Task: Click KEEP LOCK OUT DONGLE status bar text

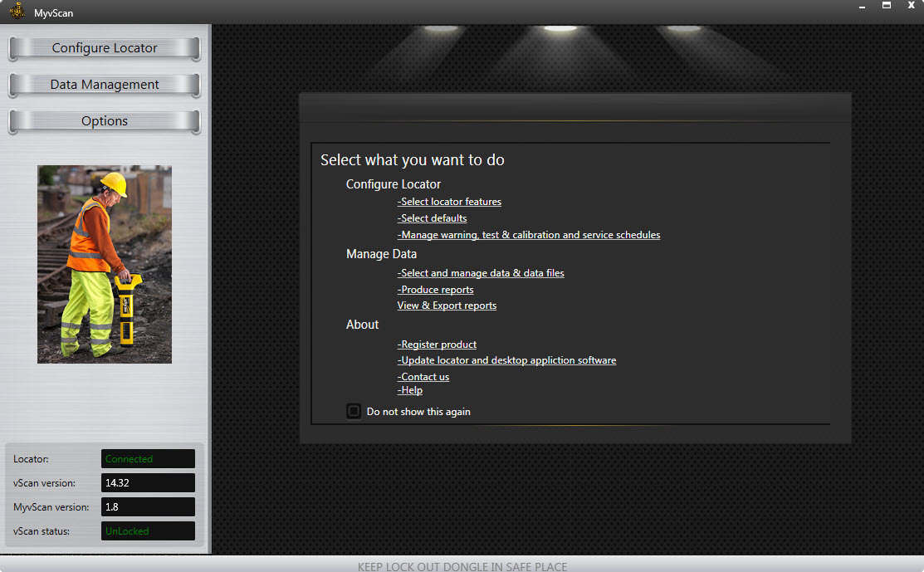Action: coord(462,566)
